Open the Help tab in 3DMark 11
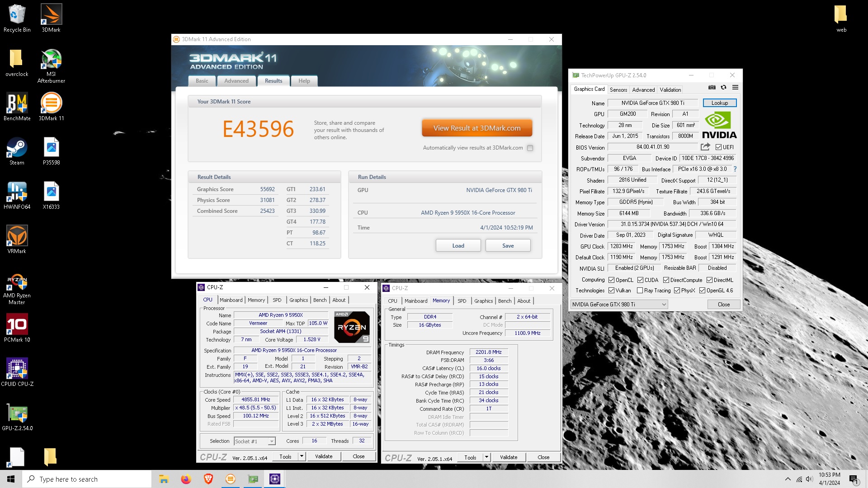 304,81
